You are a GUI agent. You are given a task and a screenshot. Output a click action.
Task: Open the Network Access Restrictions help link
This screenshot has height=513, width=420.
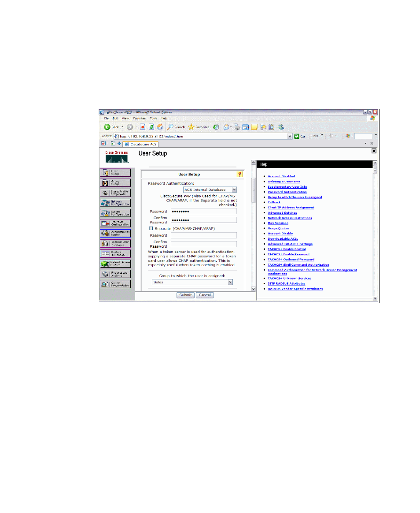(290, 218)
